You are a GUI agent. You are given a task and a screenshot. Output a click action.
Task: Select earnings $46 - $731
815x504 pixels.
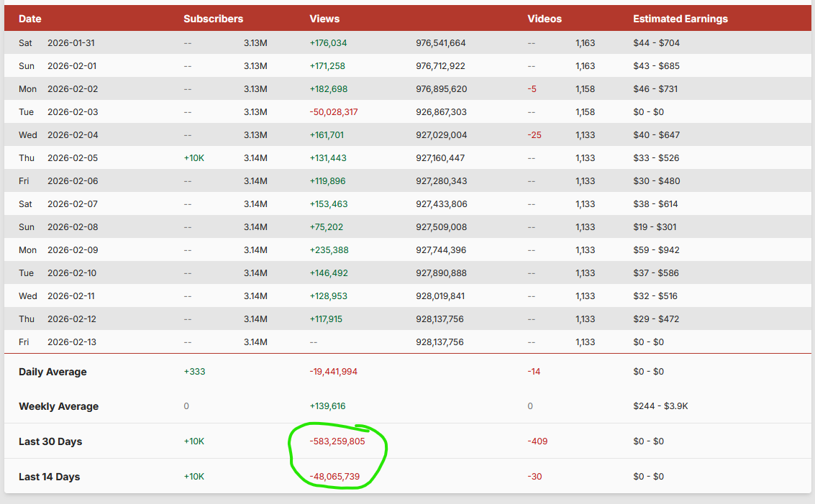pos(655,89)
